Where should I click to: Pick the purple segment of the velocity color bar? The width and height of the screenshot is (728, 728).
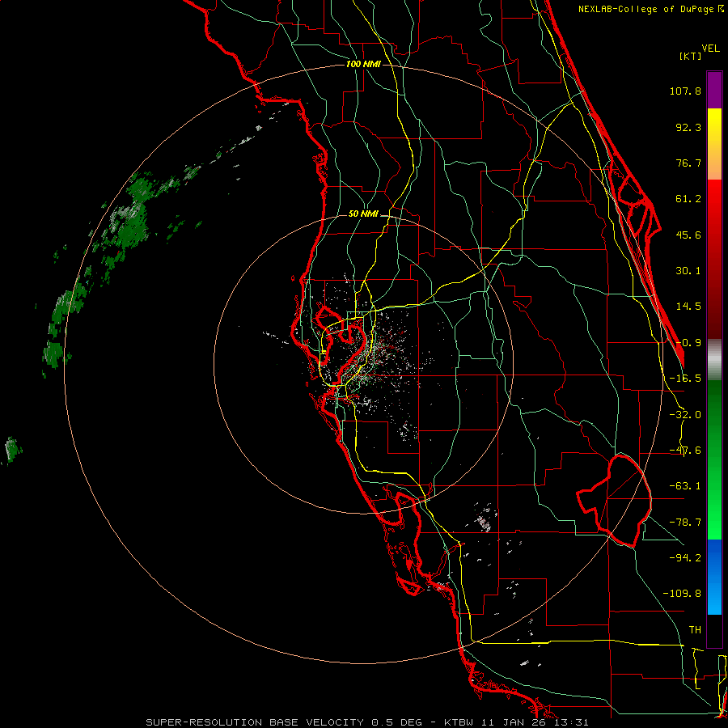(x=714, y=90)
